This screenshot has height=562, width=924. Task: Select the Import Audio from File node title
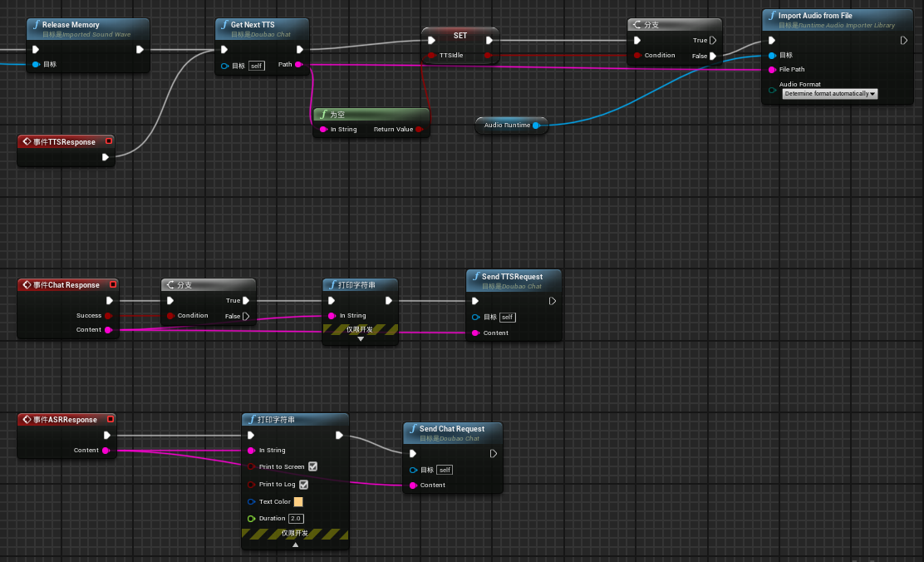[x=815, y=16]
